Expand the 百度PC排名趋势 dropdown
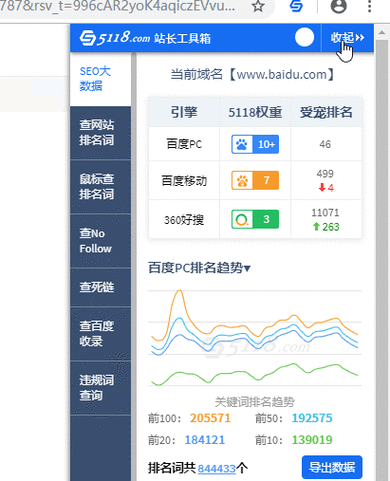The image size is (390, 481). (x=199, y=268)
